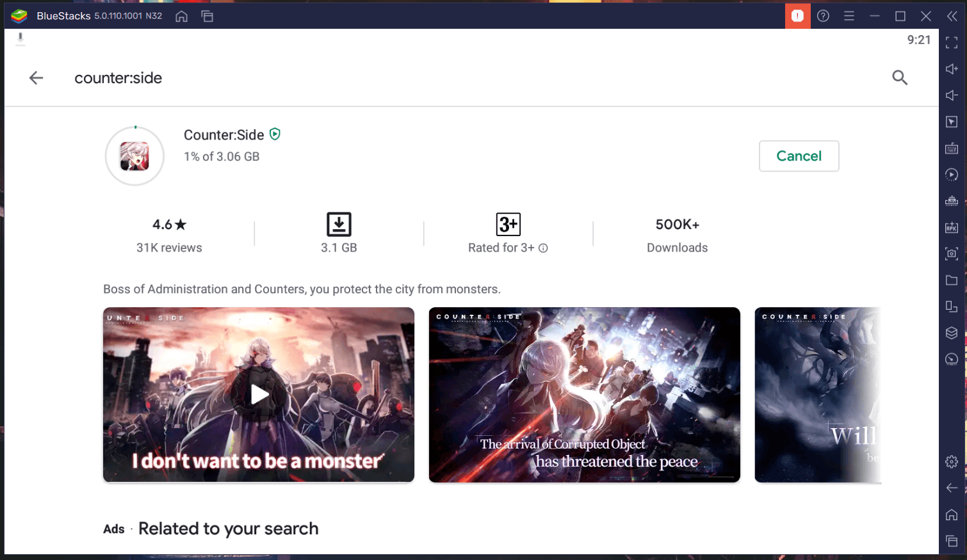Screen dimensions: 967x560
Task: Open recent apps icon at sidebar bottom
Action: pos(952,541)
